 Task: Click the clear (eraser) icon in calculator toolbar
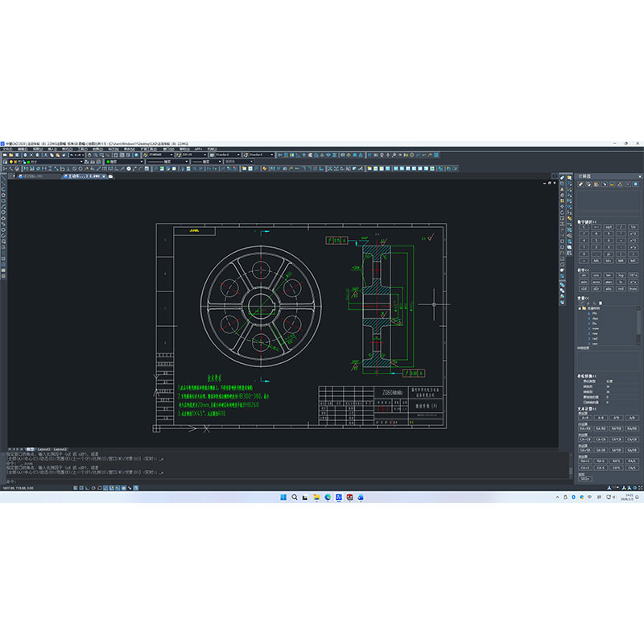(583, 184)
